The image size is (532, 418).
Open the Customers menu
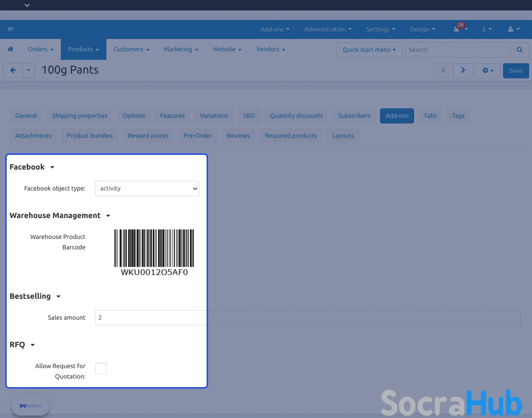point(131,49)
